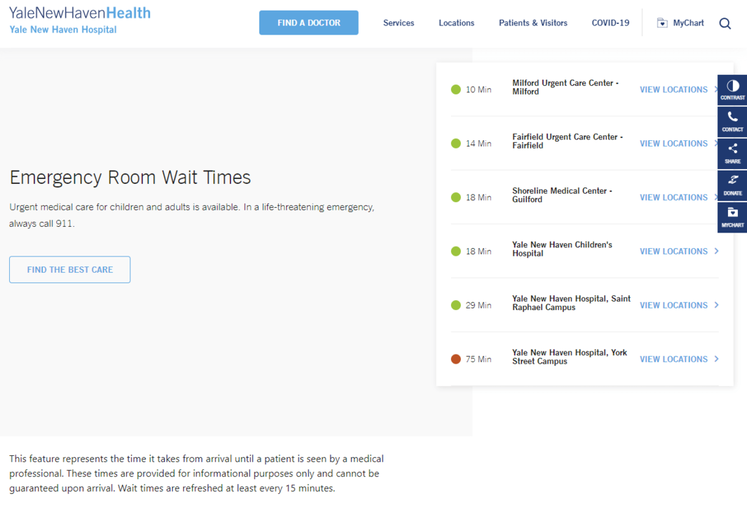Click chevron beside Children's Hospital View Locations
Screen dimensions: 747x508
click(717, 251)
